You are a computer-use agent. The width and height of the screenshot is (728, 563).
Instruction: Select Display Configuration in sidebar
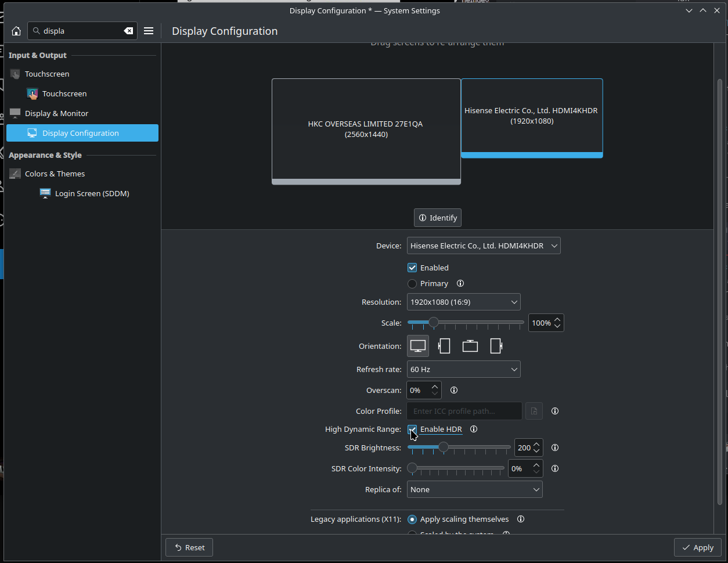point(82,133)
